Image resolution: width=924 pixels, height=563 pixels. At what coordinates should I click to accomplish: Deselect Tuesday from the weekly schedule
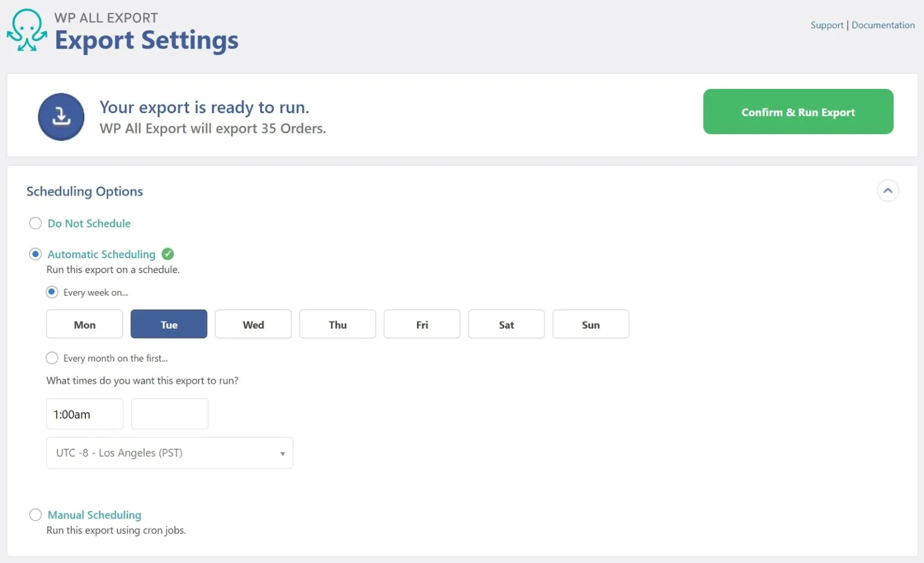168,324
